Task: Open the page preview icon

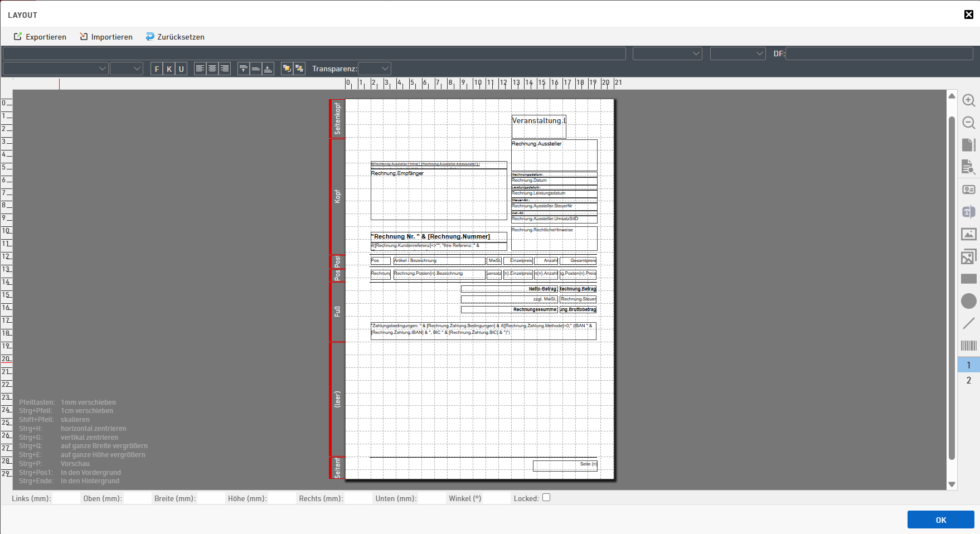Action: pyautogui.click(x=969, y=167)
